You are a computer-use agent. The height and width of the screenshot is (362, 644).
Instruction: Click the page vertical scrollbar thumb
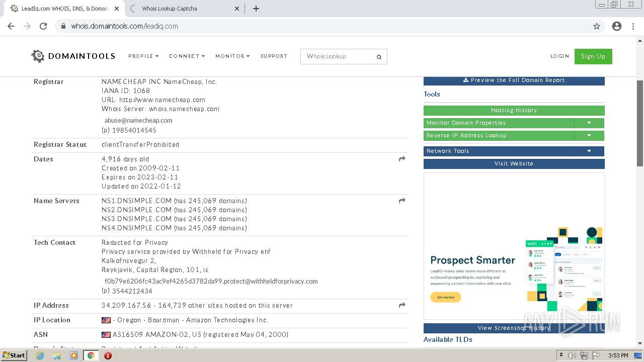640,123
